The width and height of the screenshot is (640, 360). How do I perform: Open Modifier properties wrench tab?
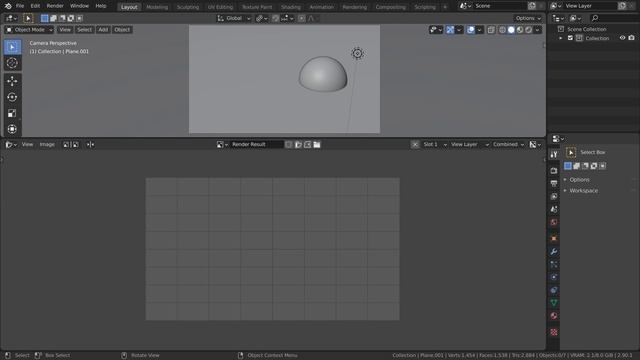(x=554, y=251)
